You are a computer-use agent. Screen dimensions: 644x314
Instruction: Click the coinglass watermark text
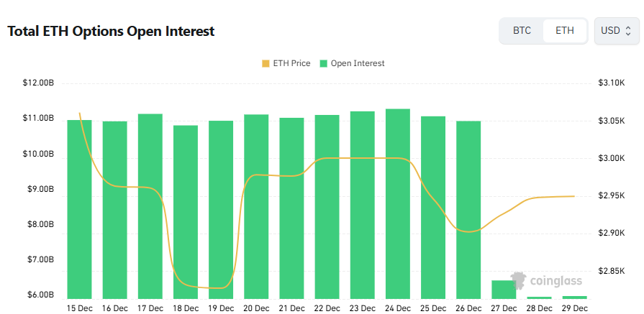[556, 281]
